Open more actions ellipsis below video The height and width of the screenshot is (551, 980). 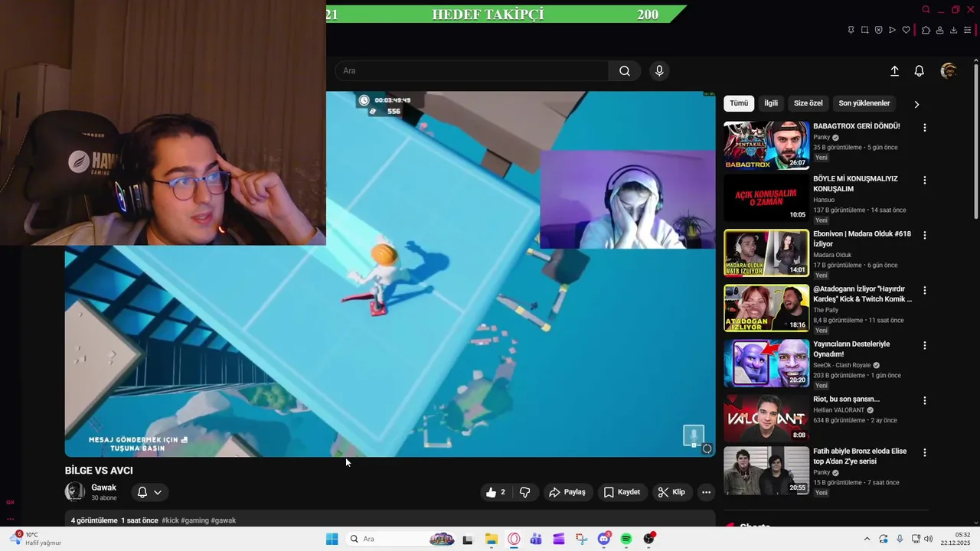(x=706, y=492)
